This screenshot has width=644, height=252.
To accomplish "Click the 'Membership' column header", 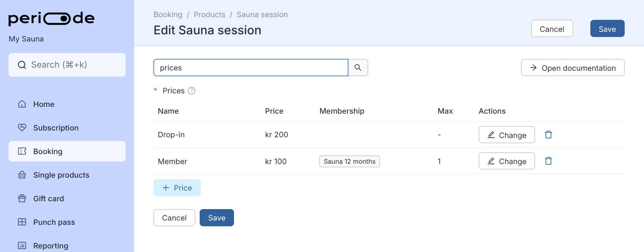I will (x=342, y=111).
